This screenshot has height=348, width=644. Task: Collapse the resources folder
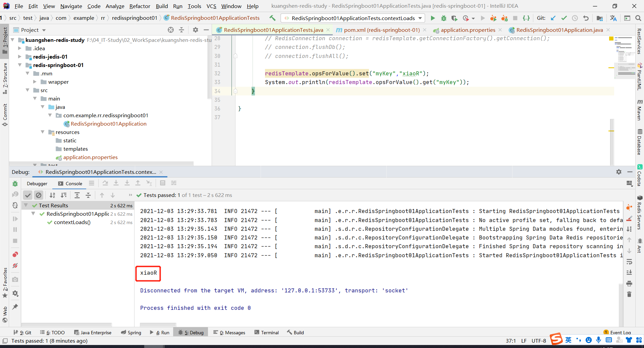(43, 132)
